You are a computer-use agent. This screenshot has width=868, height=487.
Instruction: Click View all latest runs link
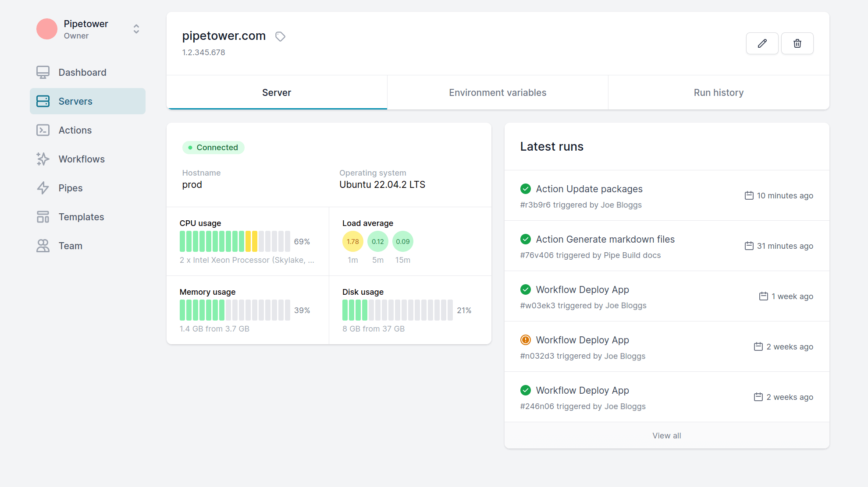(666, 435)
